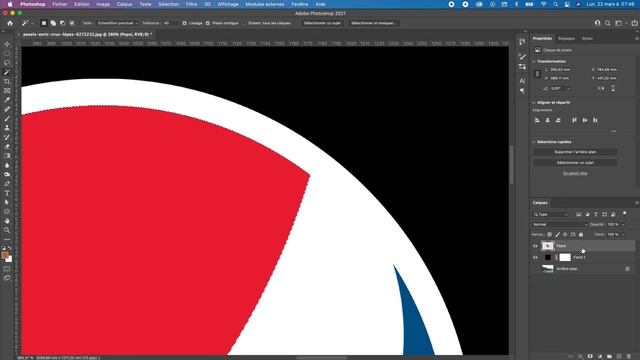Screen dimensions: 640x360
Task: Open the Opacité value dropdown arrow
Action: click(x=623, y=224)
